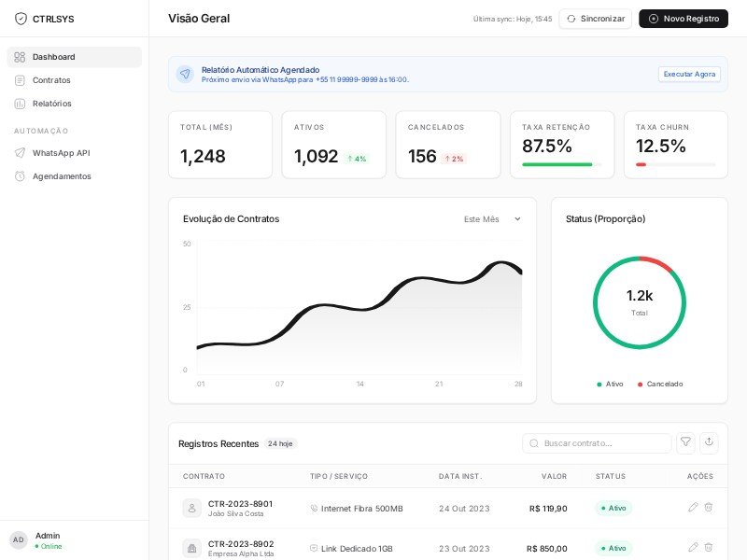Toggle the Cancelado legend item in the status chart
The image size is (747, 560).
tap(660, 385)
